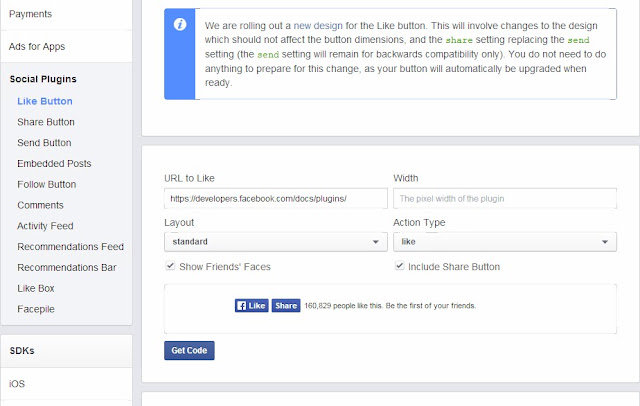
Task: Open Like Box plugin page
Action: click(x=36, y=288)
